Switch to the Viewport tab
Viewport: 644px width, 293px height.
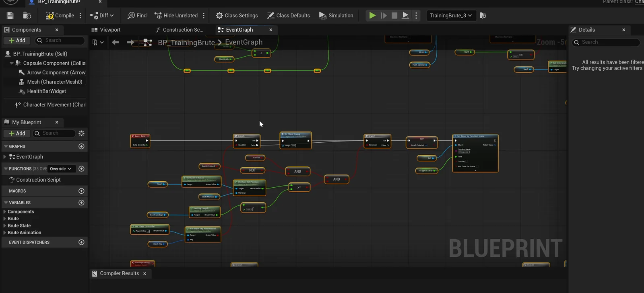pyautogui.click(x=106, y=30)
